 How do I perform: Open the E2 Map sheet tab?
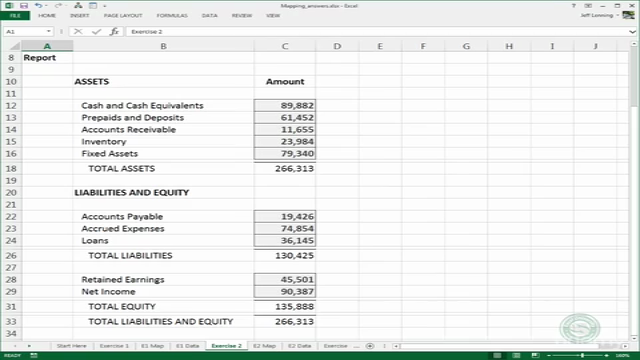point(264,346)
